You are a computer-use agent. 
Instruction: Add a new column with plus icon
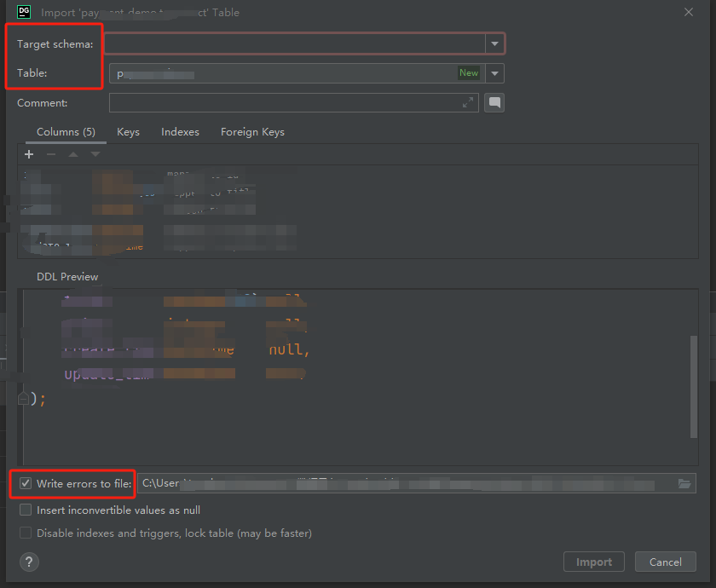pyautogui.click(x=29, y=154)
